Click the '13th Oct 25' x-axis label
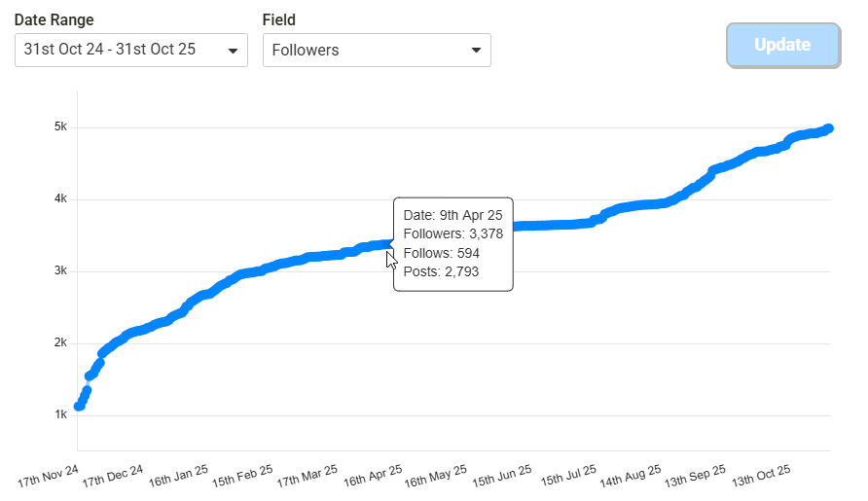 759,476
